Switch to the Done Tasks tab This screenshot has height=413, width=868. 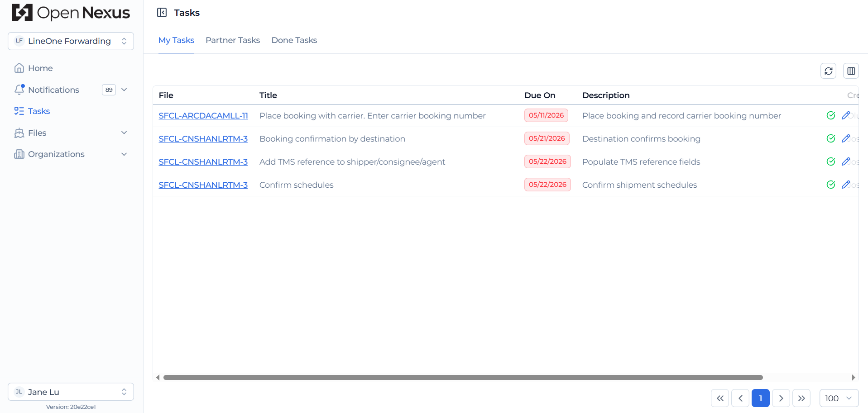[x=294, y=40]
